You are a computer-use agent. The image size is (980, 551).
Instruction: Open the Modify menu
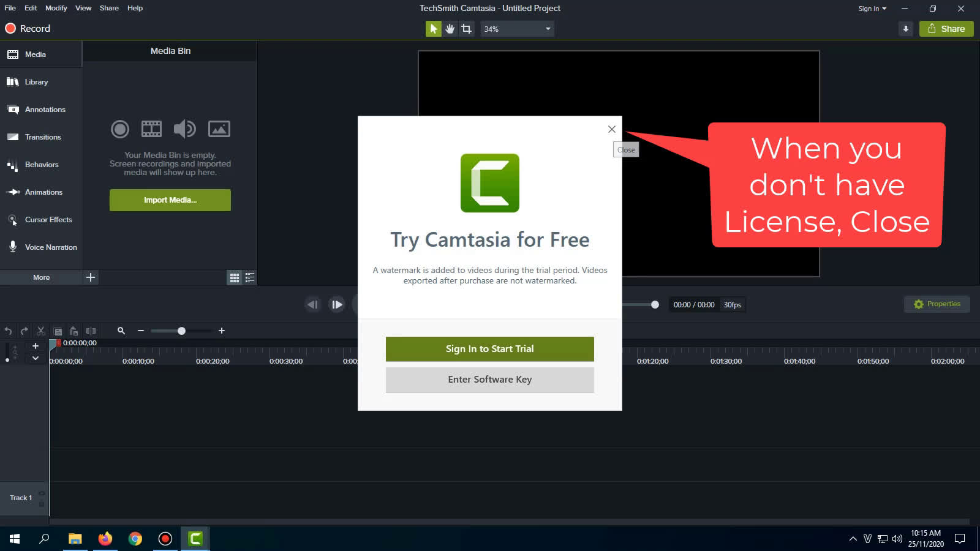56,8
